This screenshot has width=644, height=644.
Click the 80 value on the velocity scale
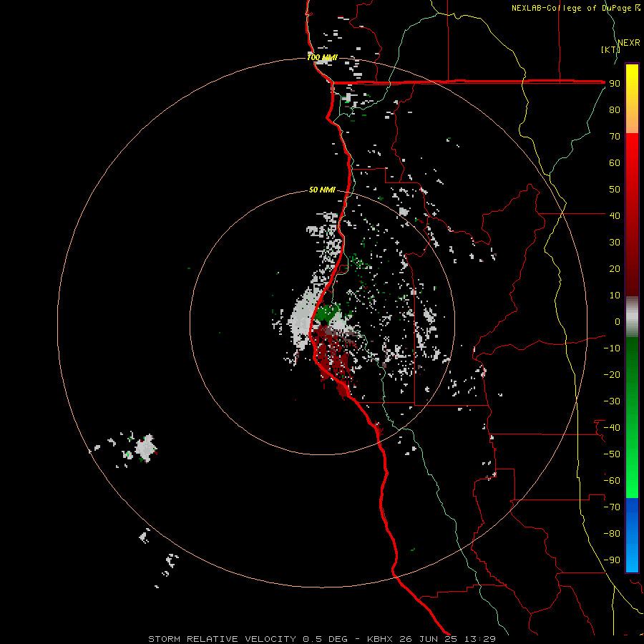[x=615, y=109]
